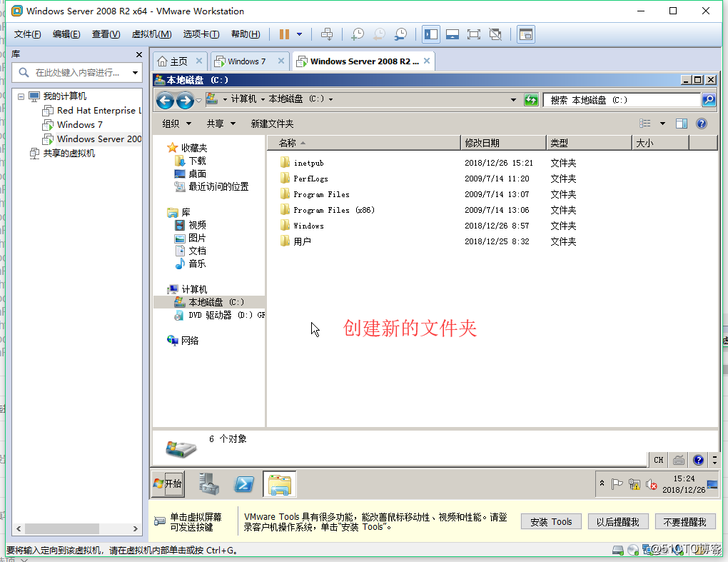Revert VM to previous snapshot
Viewport: 728px width, 562px height.
tap(379, 34)
